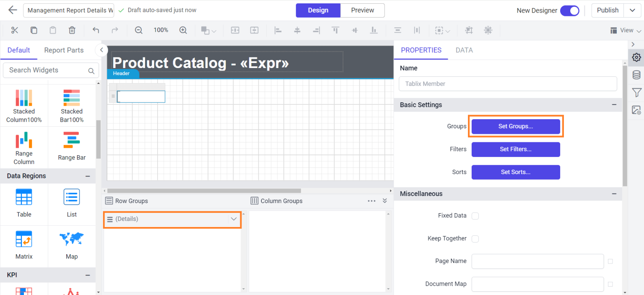Click the Set Groups button

(515, 126)
